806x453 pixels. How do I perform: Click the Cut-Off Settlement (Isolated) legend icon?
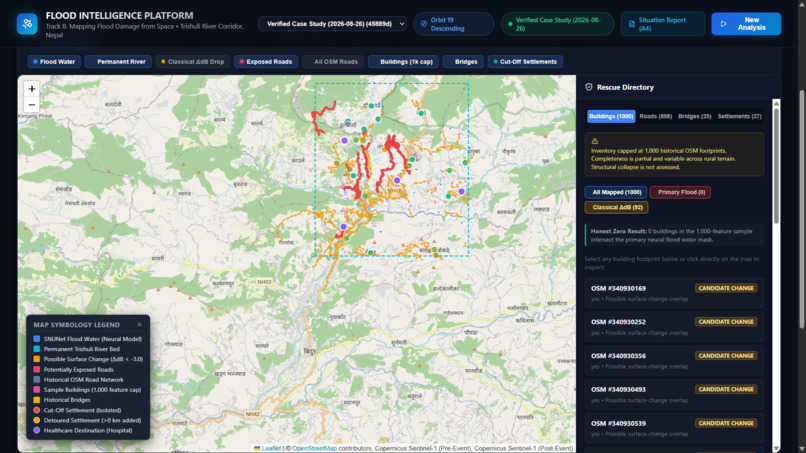[37, 410]
